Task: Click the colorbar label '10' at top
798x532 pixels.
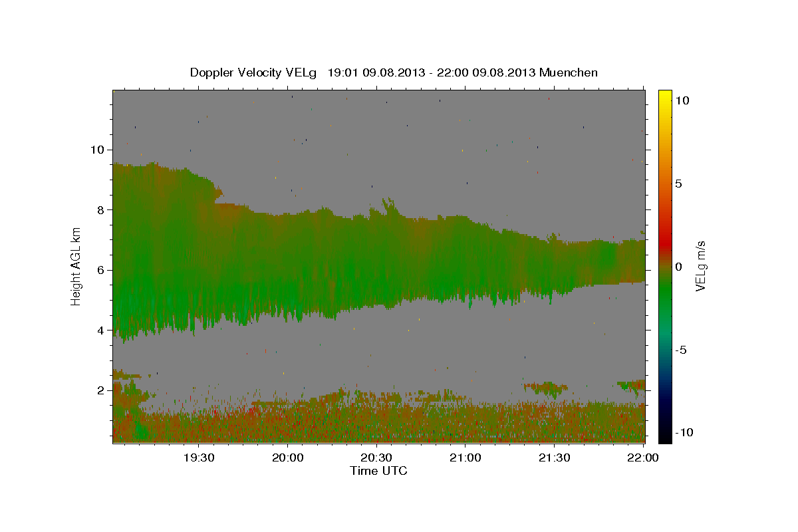Action: tap(682, 100)
